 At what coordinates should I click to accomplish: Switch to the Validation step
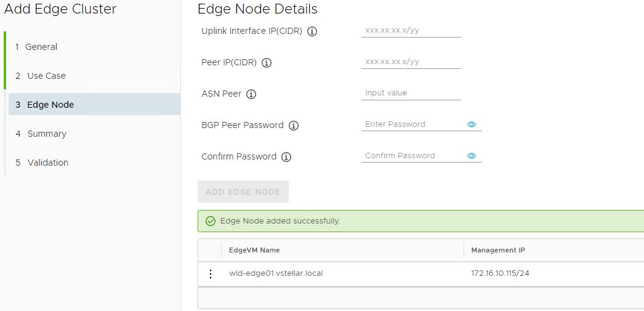48,163
